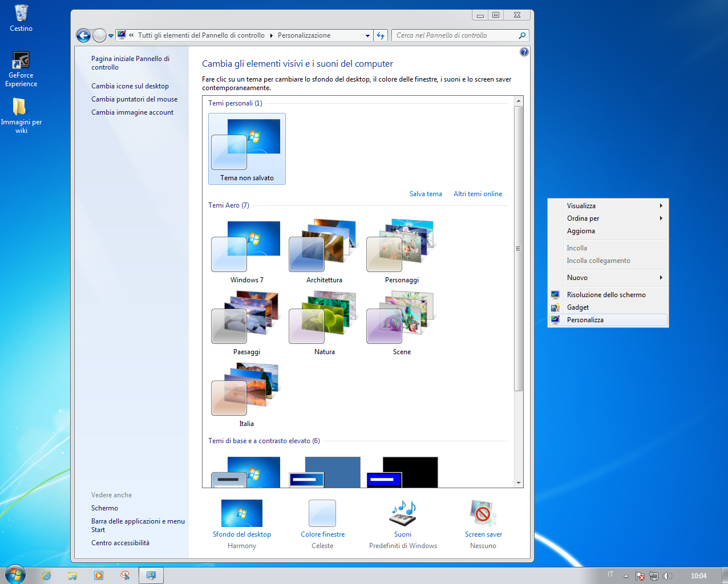Open Colore finestre Celeste color swatch
The image size is (728, 584).
[322, 513]
